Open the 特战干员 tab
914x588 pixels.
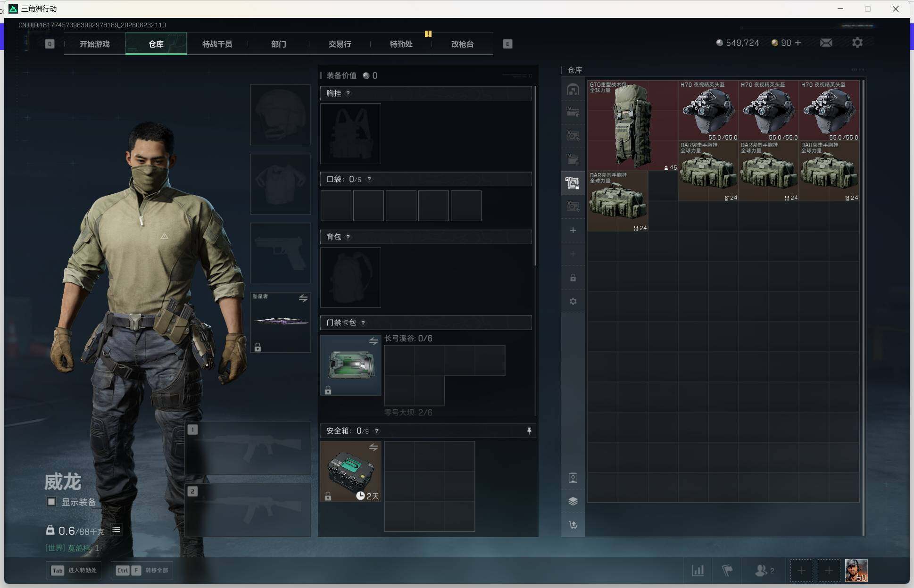pos(217,44)
